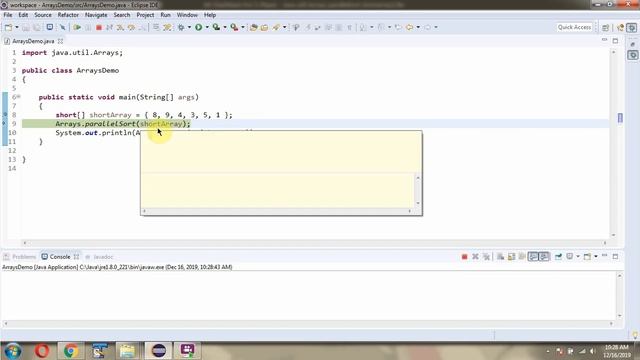
Task: Toggle Scroll Lock in Console toolbar
Action: point(511,257)
